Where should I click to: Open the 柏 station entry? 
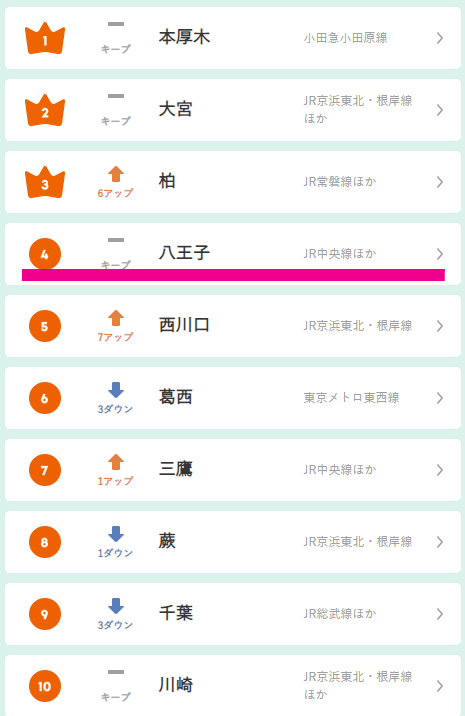233,182
